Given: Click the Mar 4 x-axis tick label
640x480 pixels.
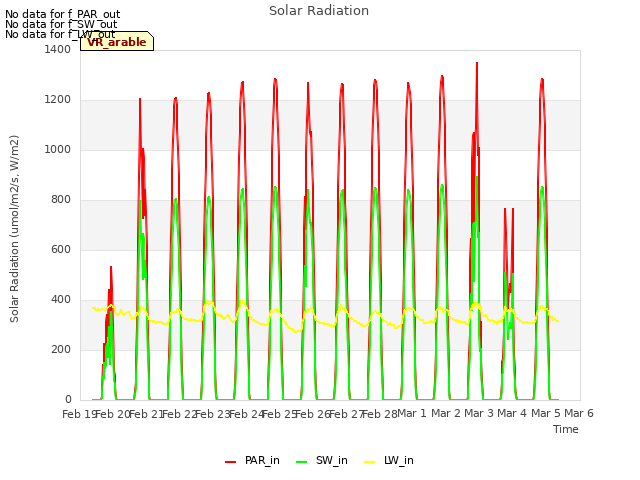Looking at the screenshot, I should pyautogui.click(x=512, y=413).
